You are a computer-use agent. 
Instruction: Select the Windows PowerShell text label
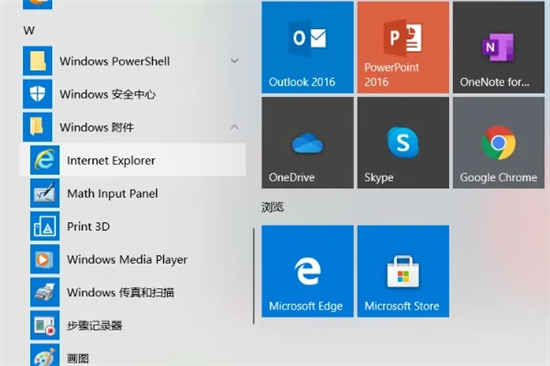[115, 61]
